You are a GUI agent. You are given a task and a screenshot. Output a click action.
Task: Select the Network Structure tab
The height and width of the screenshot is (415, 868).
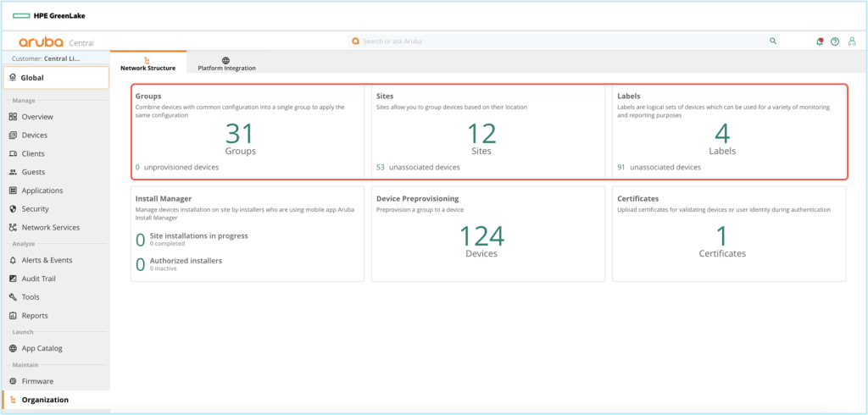tap(147, 64)
